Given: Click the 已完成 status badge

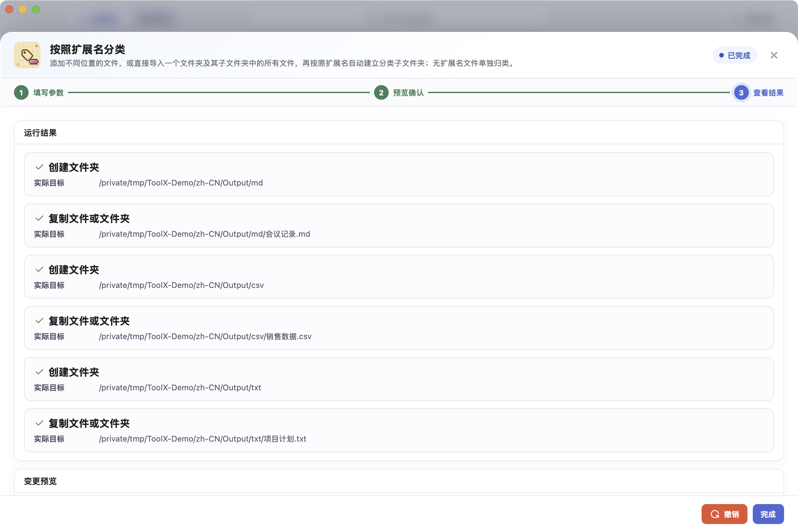Looking at the screenshot, I should [x=734, y=55].
